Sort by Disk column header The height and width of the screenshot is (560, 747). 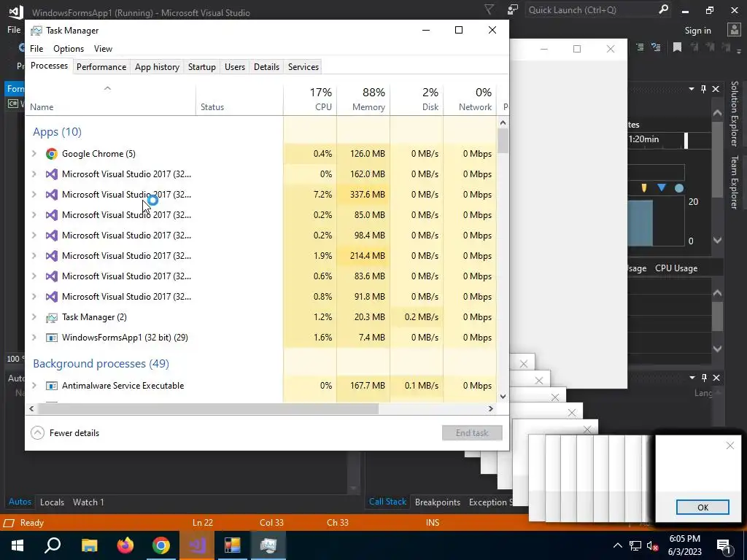[417, 99]
